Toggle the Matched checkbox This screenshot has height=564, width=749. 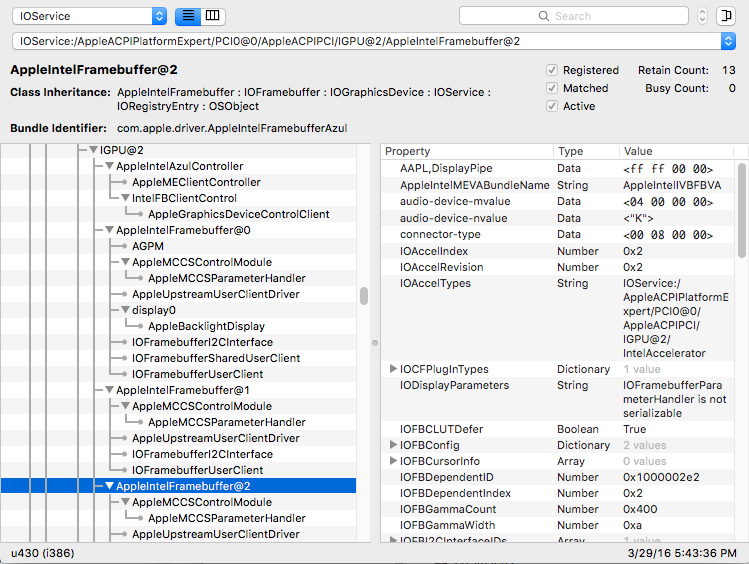(x=552, y=88)
